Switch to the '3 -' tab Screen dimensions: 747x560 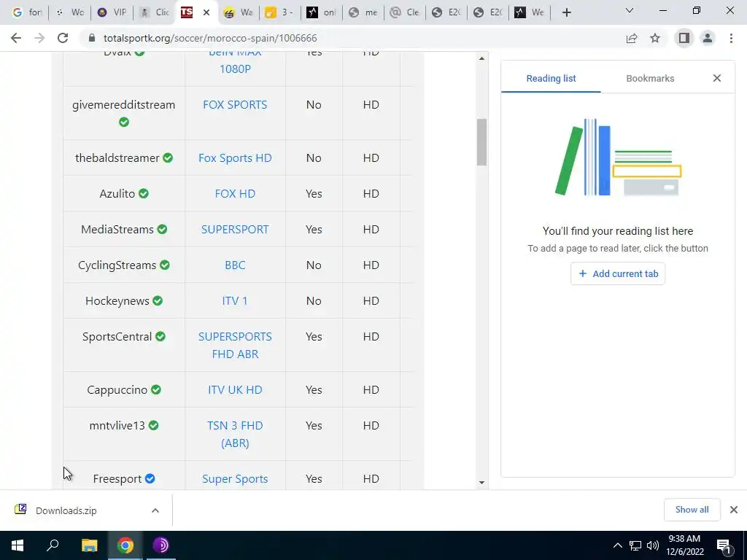pyautogui.click(x=279, y=13)
